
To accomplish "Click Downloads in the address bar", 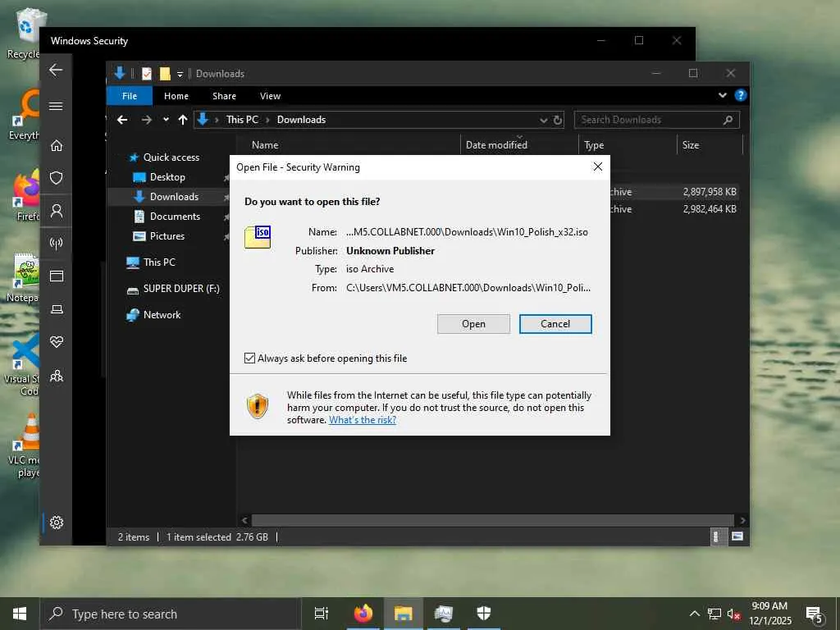I will tap(301, 120).
